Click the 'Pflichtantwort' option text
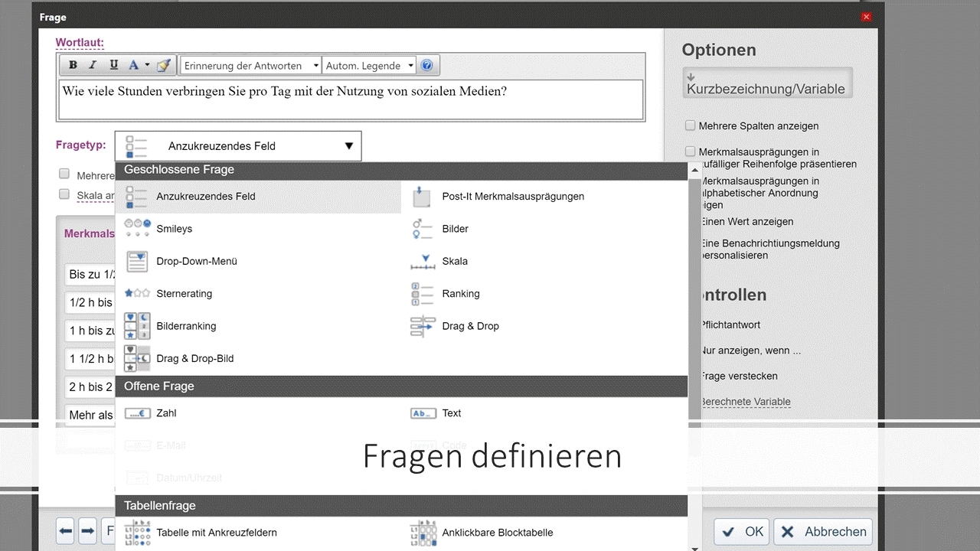Viewport: 980px width, 551px height. [730, 325]
